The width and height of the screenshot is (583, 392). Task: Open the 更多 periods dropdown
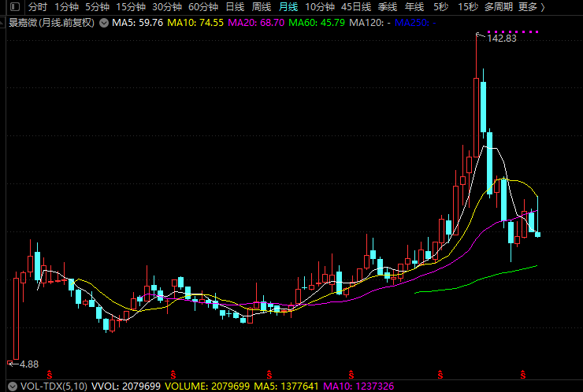click(x=531, y=7)
